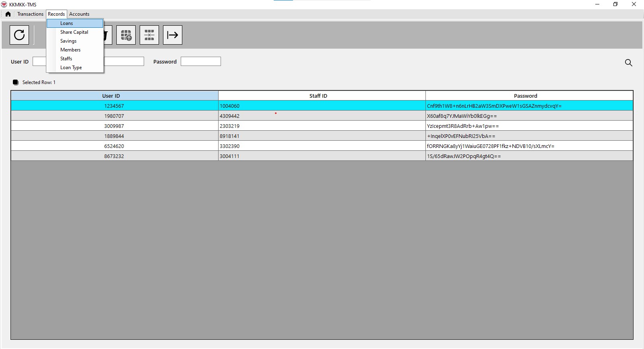Click Staff ID cell 8918141

[x=322, y=136]
